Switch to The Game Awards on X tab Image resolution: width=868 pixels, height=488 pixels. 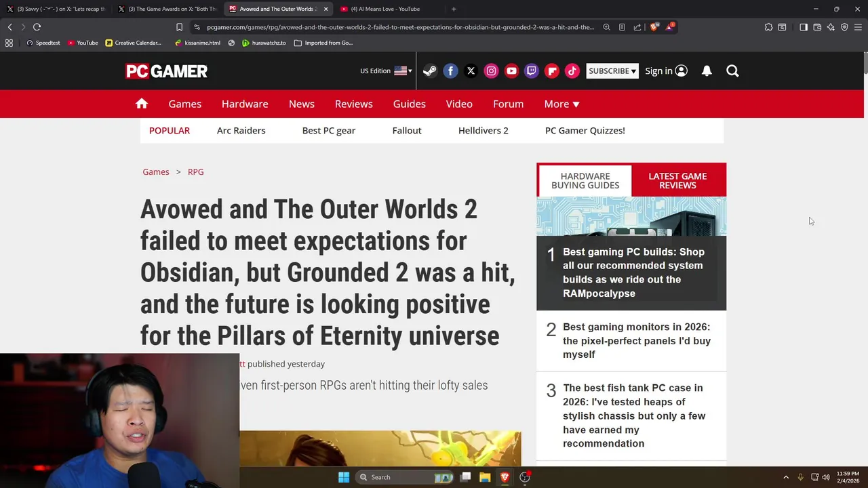point(168,9)
